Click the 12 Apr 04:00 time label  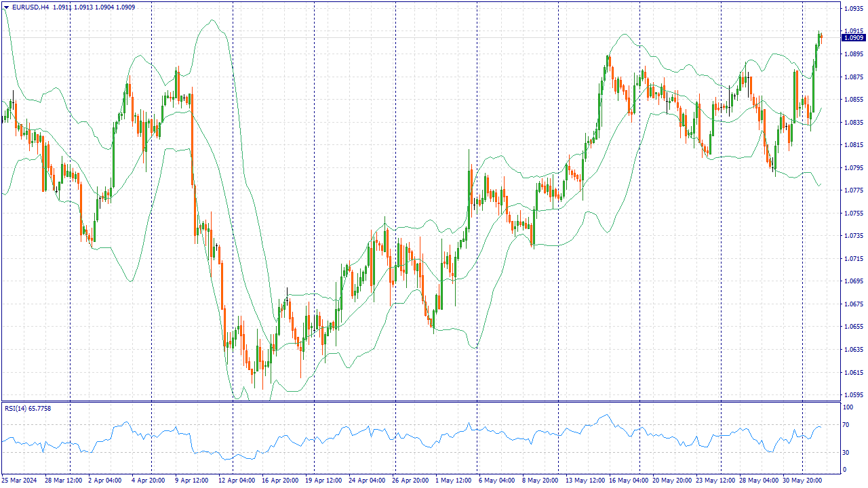coord(236,481)
